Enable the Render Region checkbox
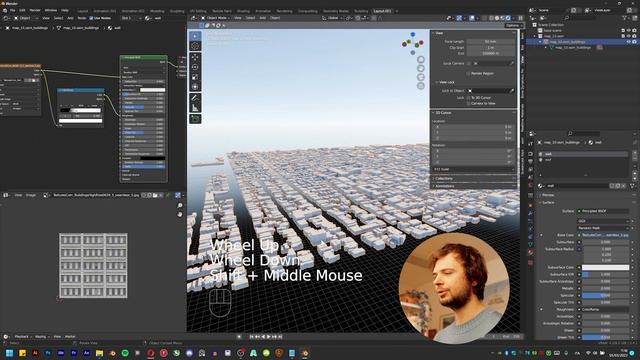The image size is (640, 360). (468, 73)
